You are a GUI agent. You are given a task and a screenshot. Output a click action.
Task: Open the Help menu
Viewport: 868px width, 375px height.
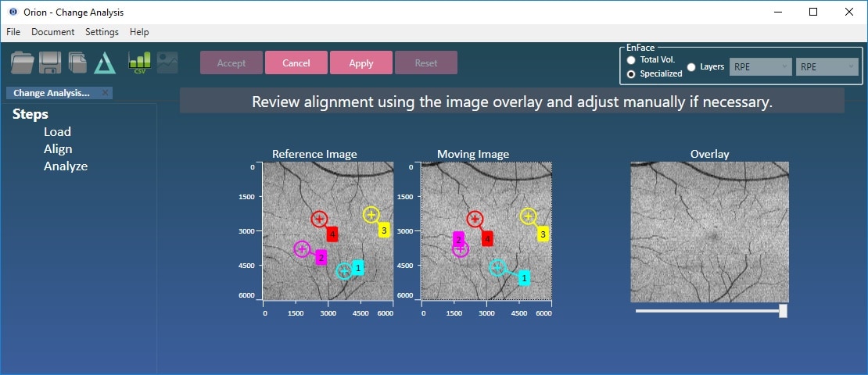coord(139,32)
